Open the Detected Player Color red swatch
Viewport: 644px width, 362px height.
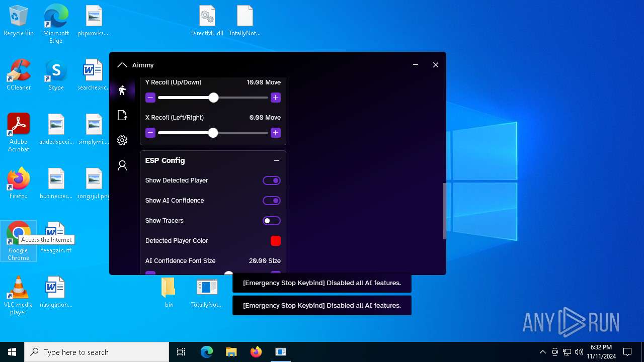[276, 241]
